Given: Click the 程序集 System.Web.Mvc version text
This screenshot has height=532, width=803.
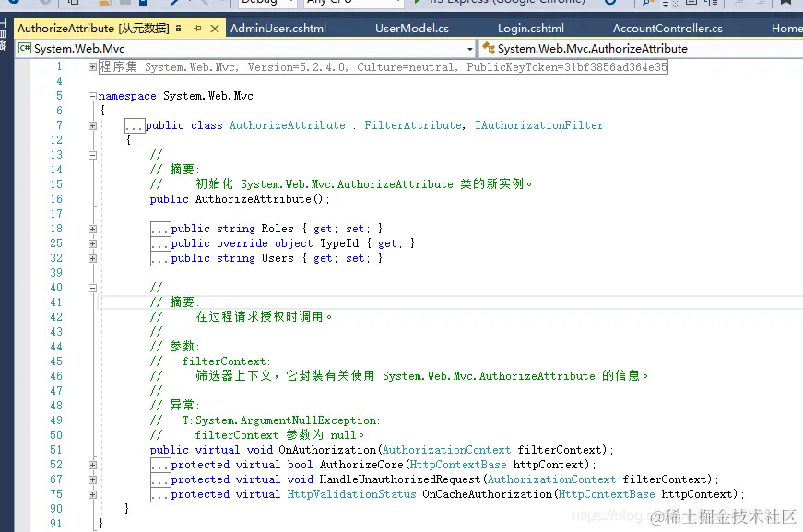Looking at the screenshot, I should pyautogui.click(x=384, y=67).
